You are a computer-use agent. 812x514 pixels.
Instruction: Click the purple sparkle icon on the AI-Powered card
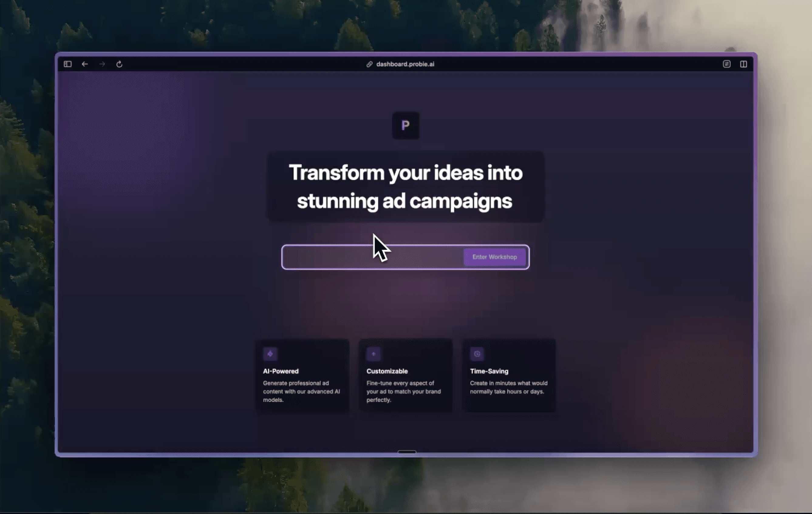coord(271,354)
